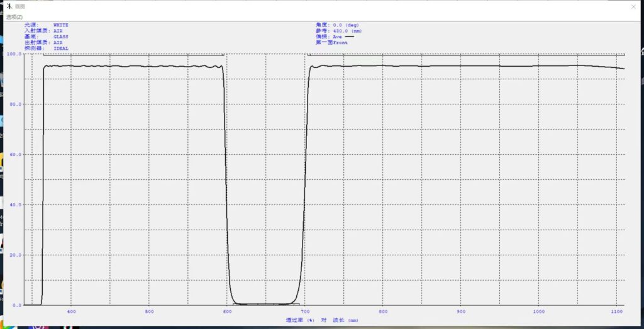Click the 500 x-axis label

point(150,311)
